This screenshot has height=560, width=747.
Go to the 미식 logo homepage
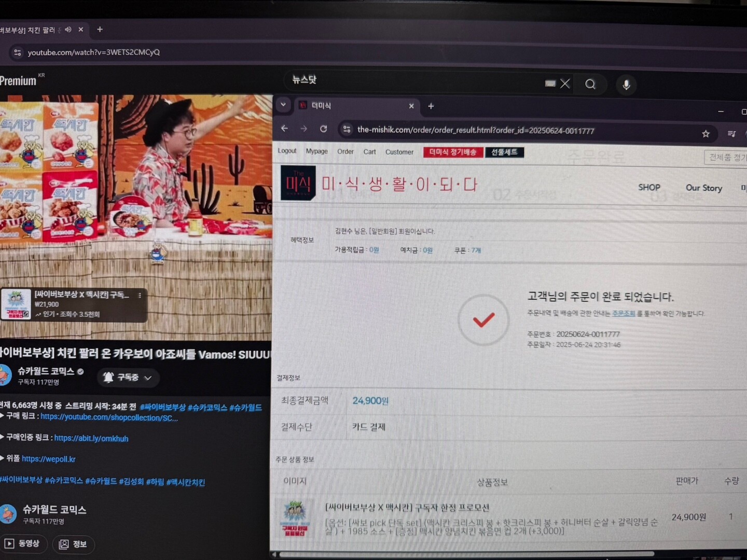coord(298,183)
